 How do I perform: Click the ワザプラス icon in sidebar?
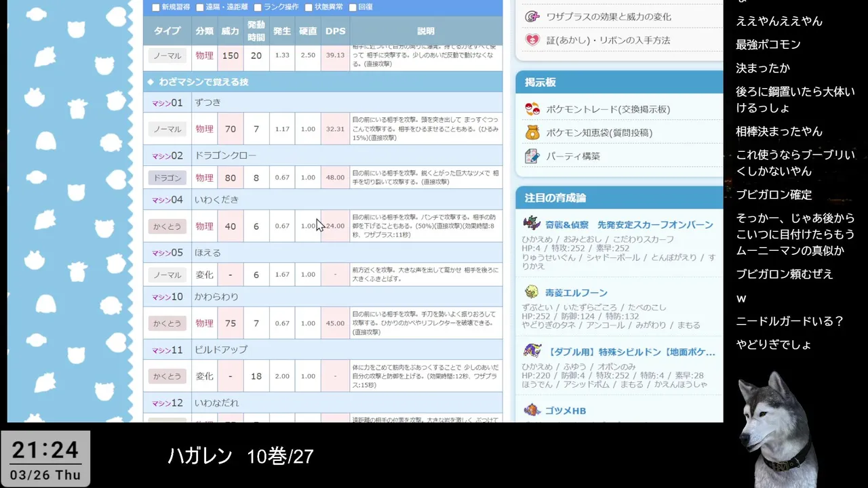[x=532, y=17]
